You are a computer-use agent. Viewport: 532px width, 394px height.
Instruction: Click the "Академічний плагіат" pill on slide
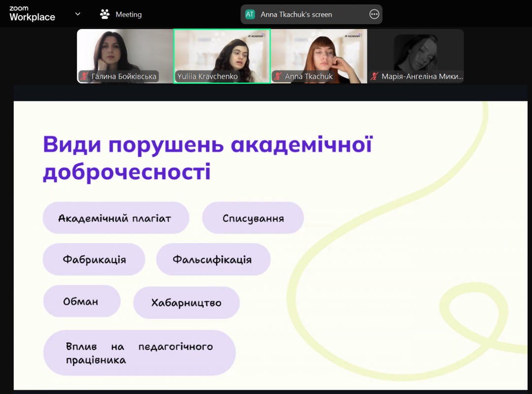coord(115,218)
